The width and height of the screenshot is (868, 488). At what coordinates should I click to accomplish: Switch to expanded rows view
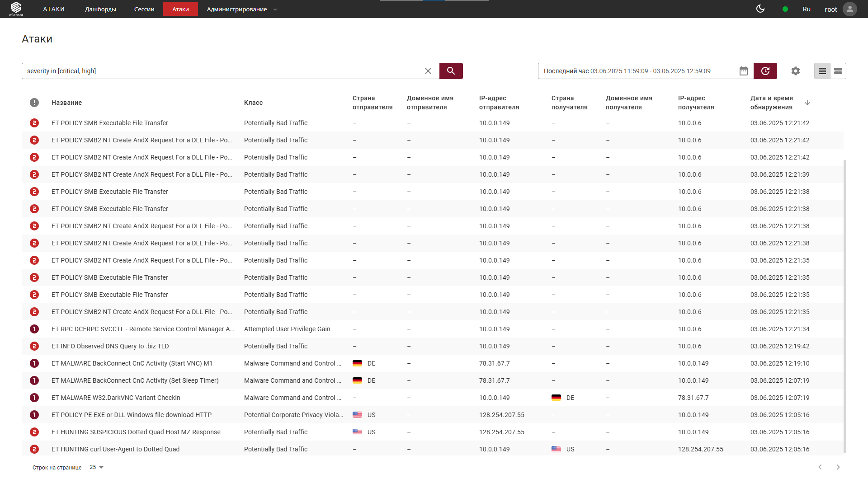[838, 71]
